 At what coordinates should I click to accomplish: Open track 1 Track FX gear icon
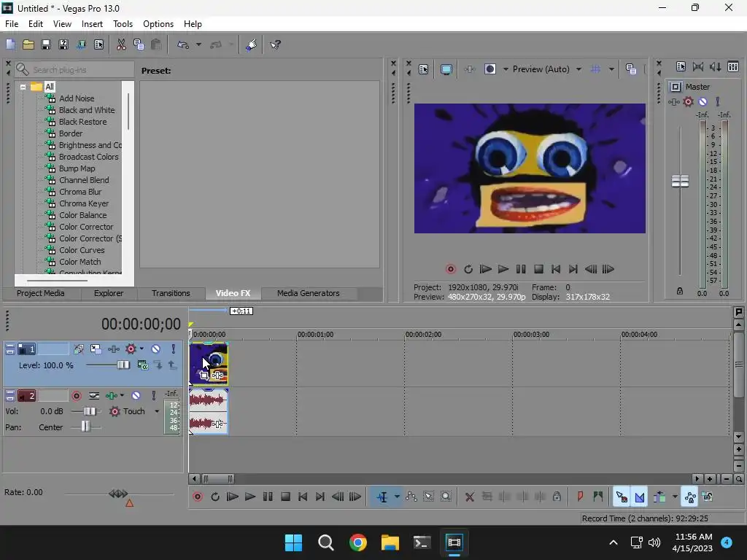point(131,349)
